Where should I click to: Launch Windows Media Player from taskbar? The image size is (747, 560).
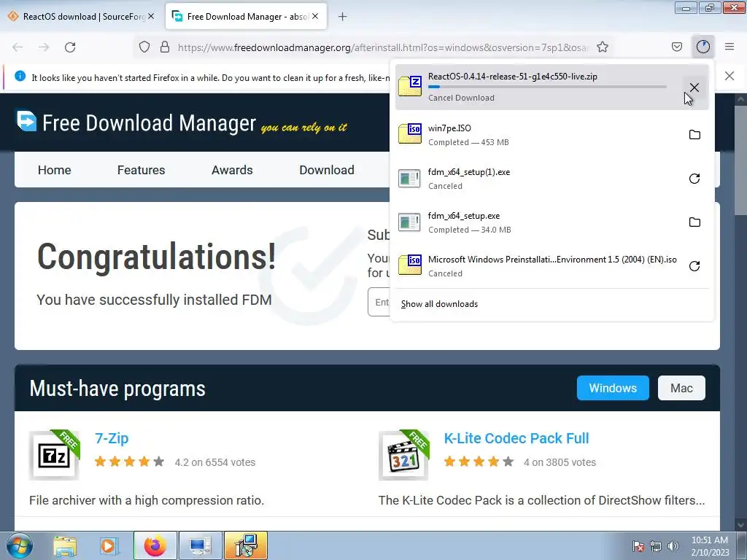point(109,546)
